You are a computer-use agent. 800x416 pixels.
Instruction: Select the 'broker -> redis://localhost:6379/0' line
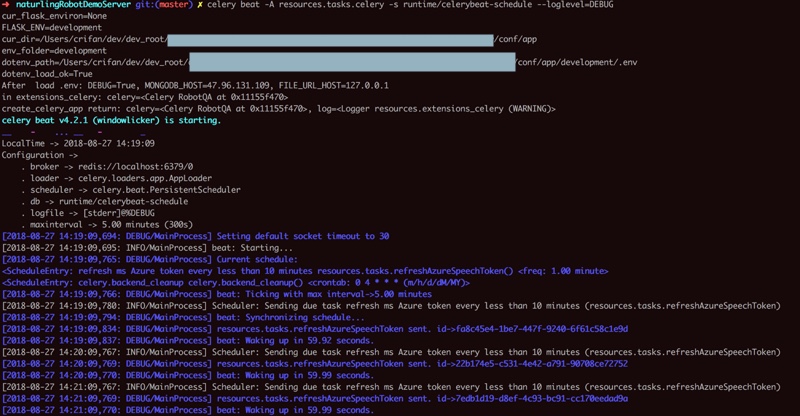[x=107, y=166]
